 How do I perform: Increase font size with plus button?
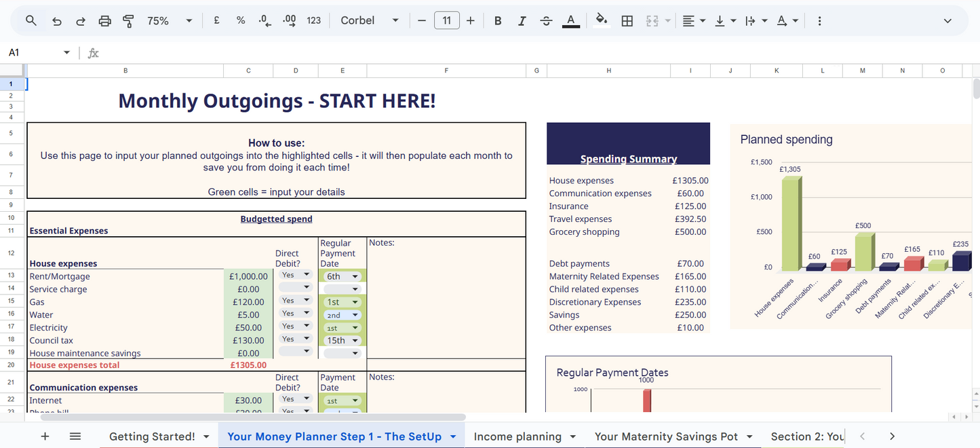point(471,21)
